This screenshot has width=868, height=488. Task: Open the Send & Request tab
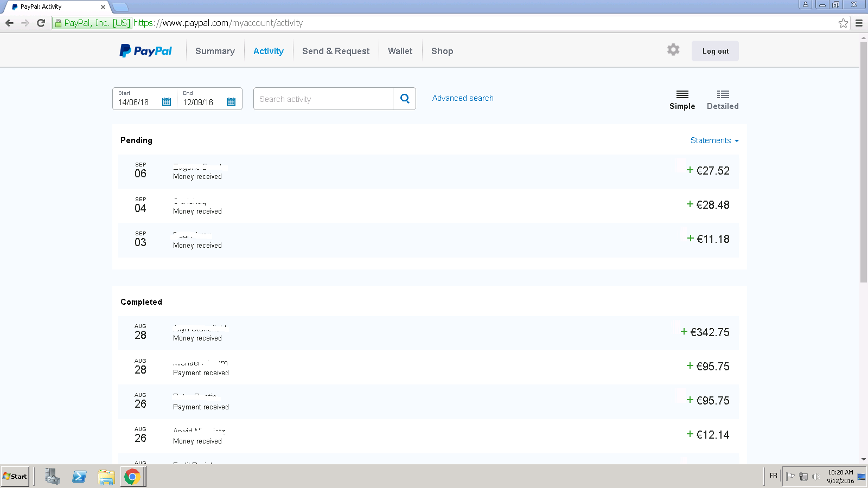click(336, 51)
